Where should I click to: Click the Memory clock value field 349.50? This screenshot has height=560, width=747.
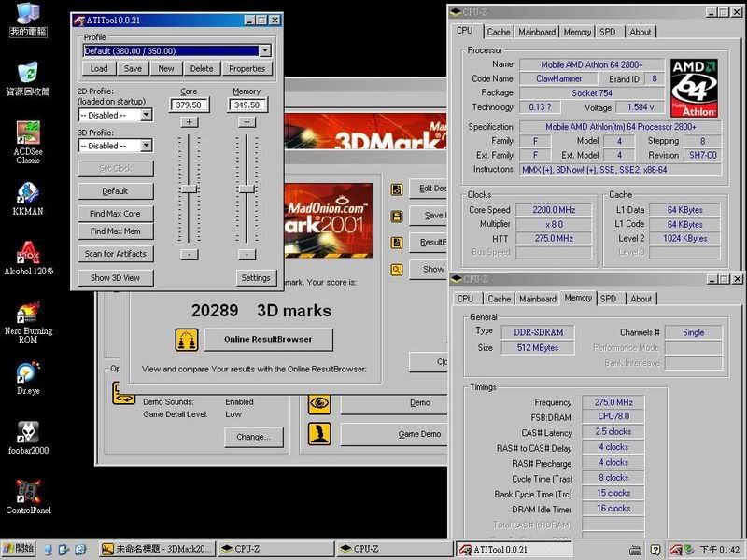click(x=247, y=105)
